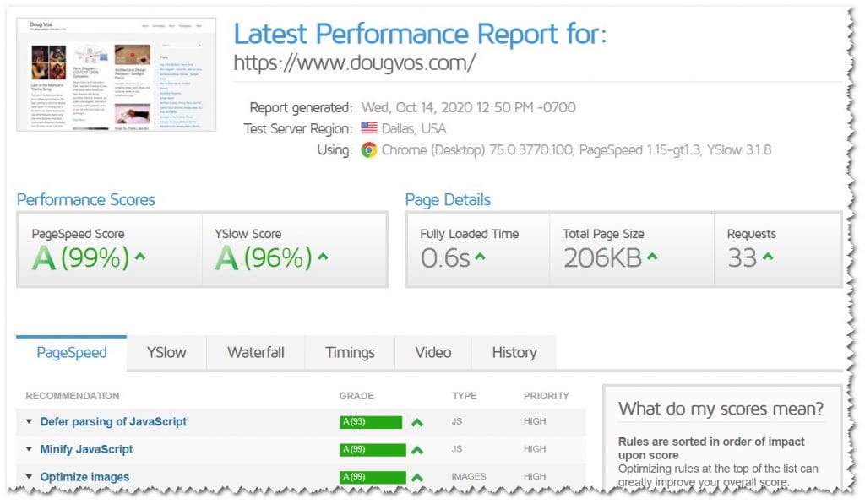Switch to the YSlow tab

click(x=166, y=353)
